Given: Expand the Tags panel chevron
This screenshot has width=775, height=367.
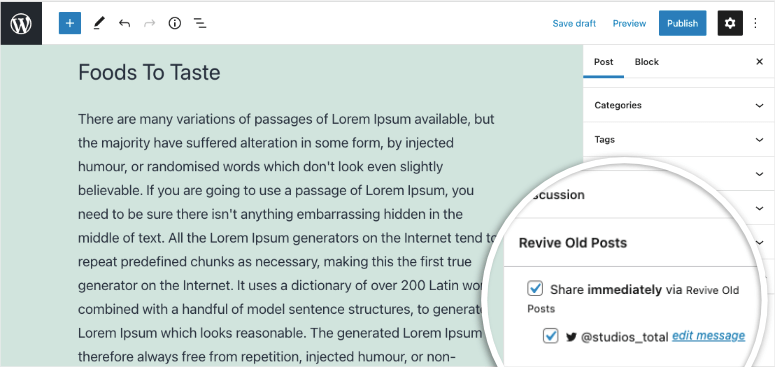Looking at the screenshot, I should (760, 140).
